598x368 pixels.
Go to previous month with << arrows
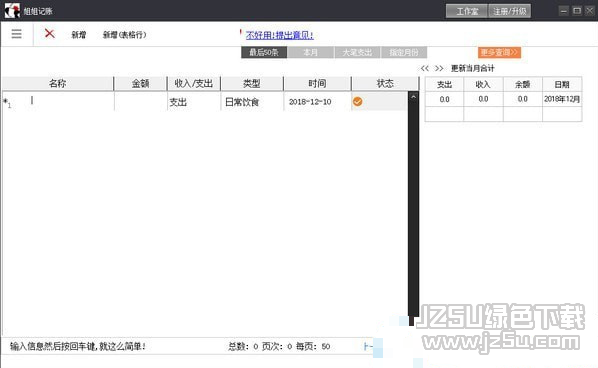424,68
